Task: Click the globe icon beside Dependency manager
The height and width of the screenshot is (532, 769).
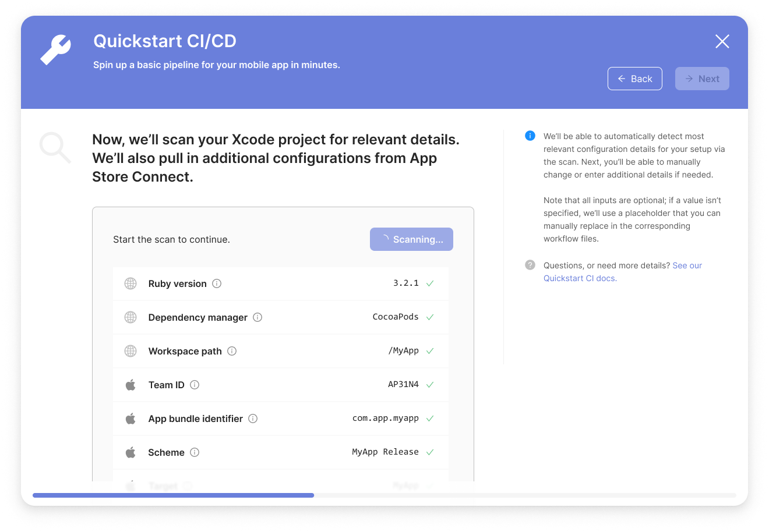Action: click(130, 317)
